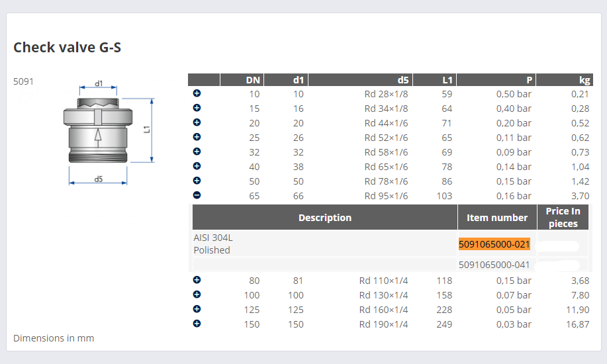Expand the DN 15 row plus icon
Viewport: 607px width, 364px height.
(197, 108)
